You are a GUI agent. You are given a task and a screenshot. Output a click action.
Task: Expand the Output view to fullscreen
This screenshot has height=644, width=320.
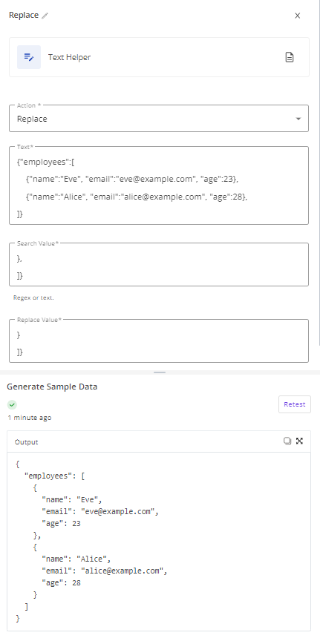click(299, 441)
